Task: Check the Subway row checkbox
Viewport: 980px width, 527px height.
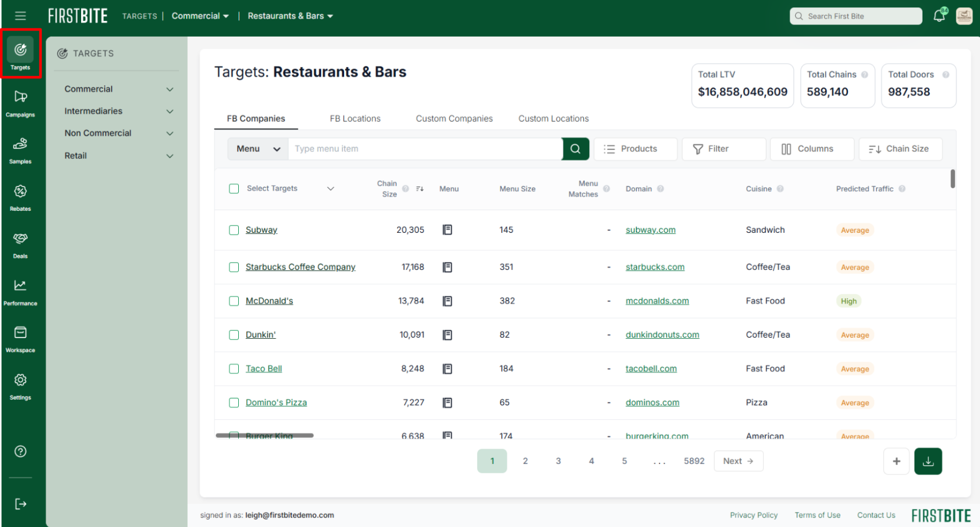Action: coord(234,230)
